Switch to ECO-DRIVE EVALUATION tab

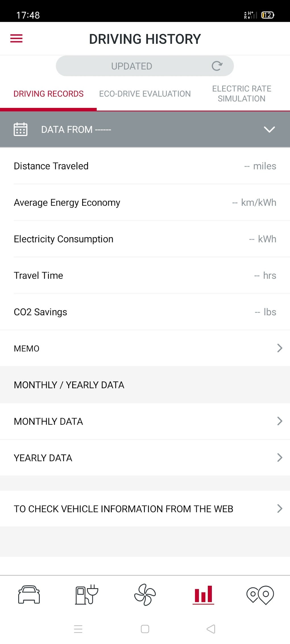tap(145, 94)
